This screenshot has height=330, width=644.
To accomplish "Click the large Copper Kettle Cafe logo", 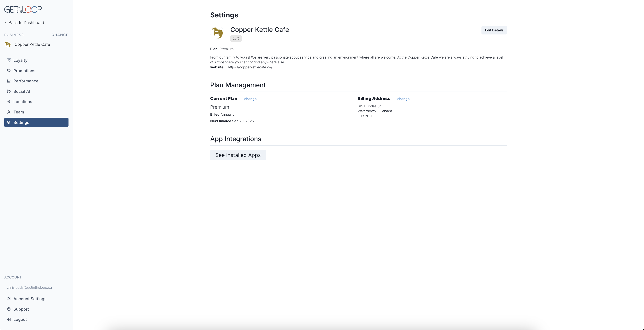I will 217,33.
